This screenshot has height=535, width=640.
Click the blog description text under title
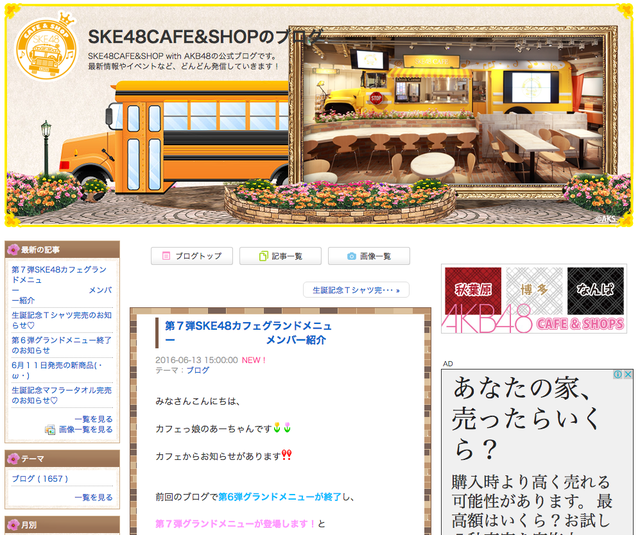tap(184, 61)
